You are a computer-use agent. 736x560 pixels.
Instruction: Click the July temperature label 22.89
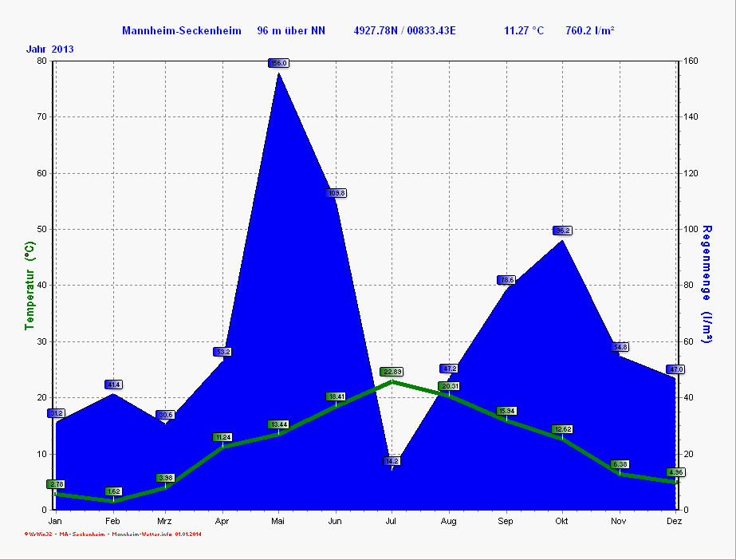point(392,372)
